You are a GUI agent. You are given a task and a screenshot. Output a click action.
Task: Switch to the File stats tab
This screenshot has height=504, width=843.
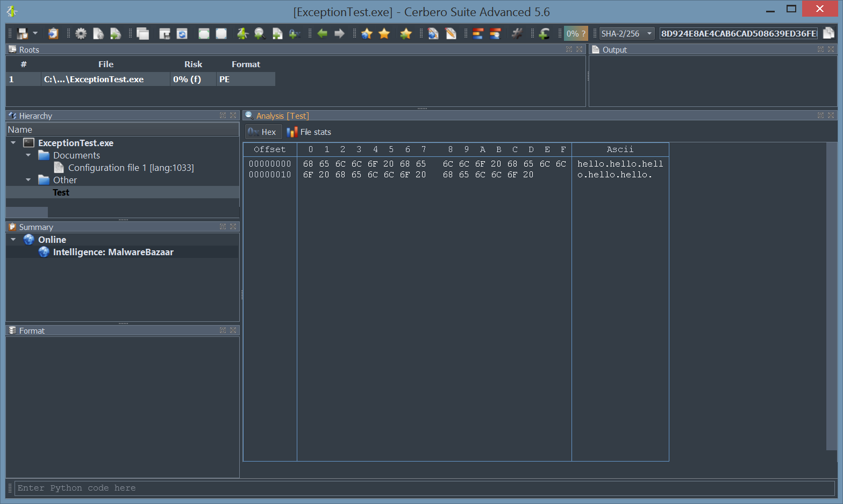(309, 132)
